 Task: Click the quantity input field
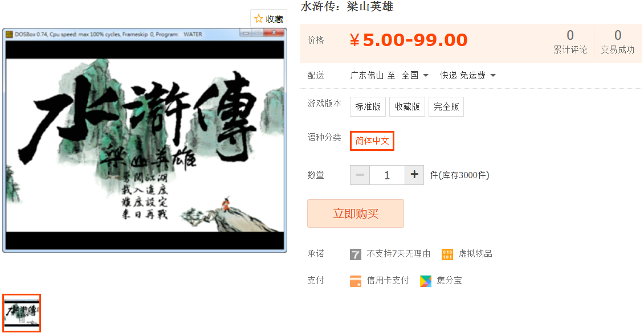[388, 175]
